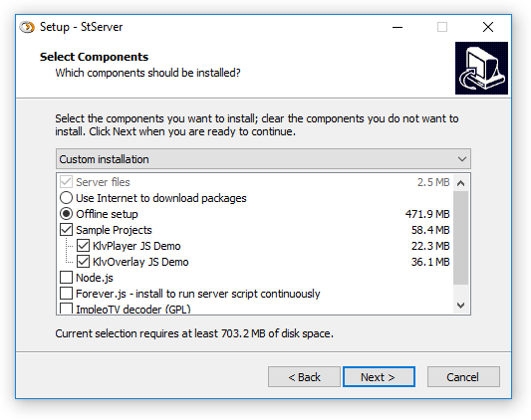Check the Forever.js component option
Viewport: 531px width, 420px height.
point(66,294)
